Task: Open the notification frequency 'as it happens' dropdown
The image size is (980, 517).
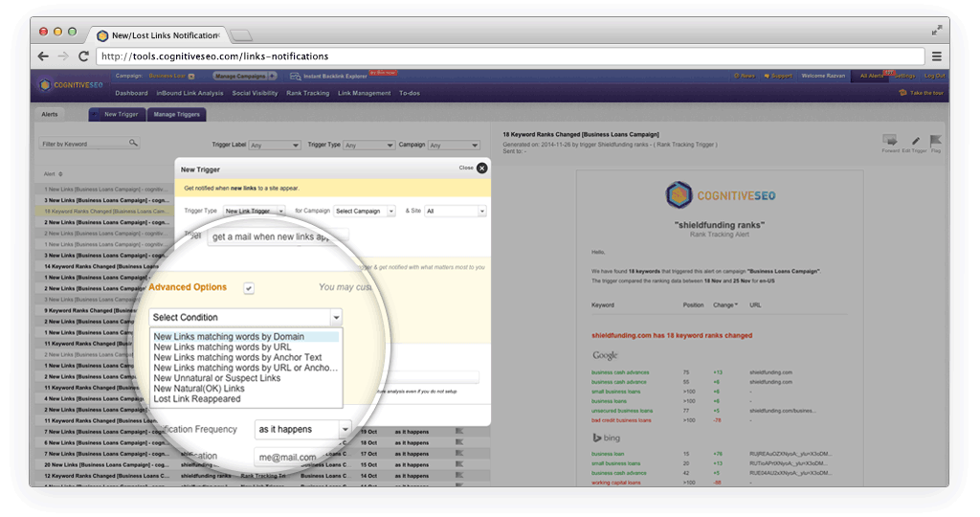Action: point(302,430)
